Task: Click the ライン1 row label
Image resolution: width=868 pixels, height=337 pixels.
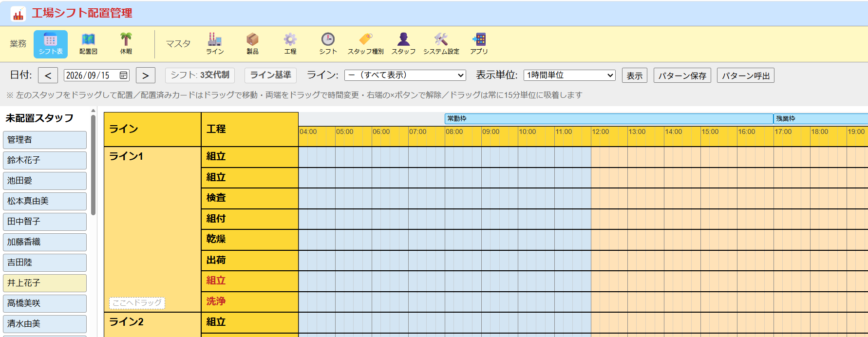Action: [126, 156]
